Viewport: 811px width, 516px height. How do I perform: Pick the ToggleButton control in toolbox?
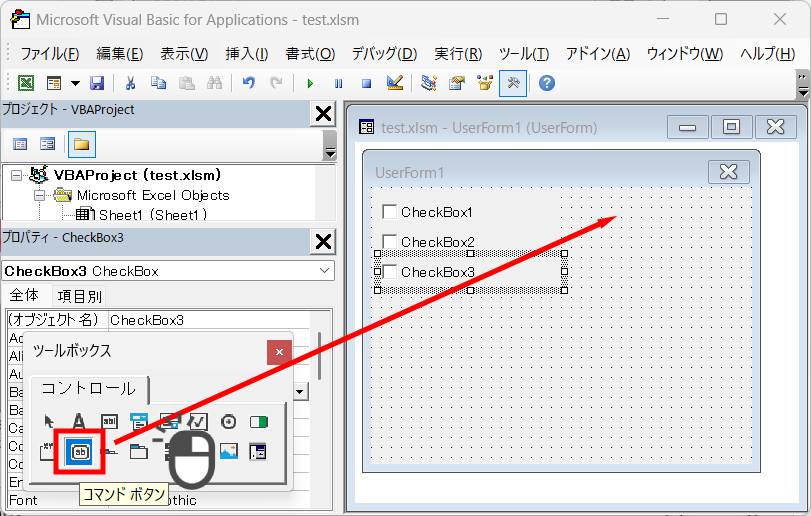[x=259, y=422]
